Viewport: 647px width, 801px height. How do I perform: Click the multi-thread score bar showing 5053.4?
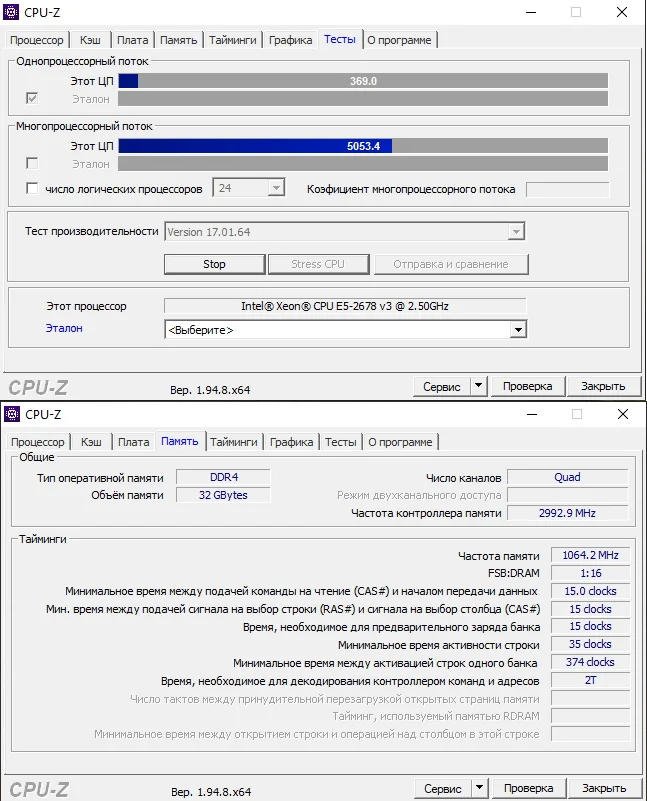(363, 146)
